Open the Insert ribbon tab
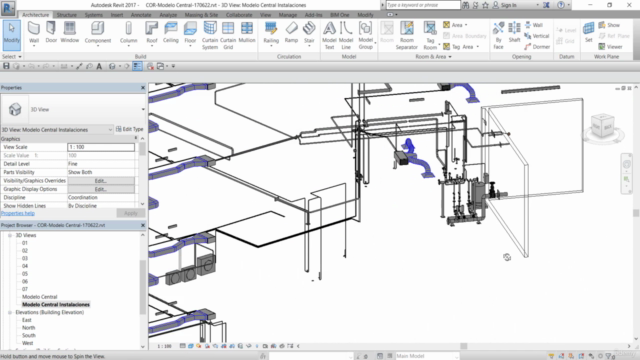This screenshot has height=360, width=640. click(117, 15)
